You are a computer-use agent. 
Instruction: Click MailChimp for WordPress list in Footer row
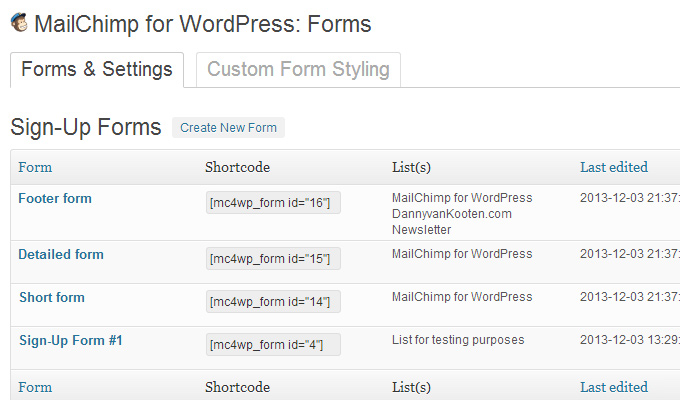pyautogui.click(x=462, y=198)
